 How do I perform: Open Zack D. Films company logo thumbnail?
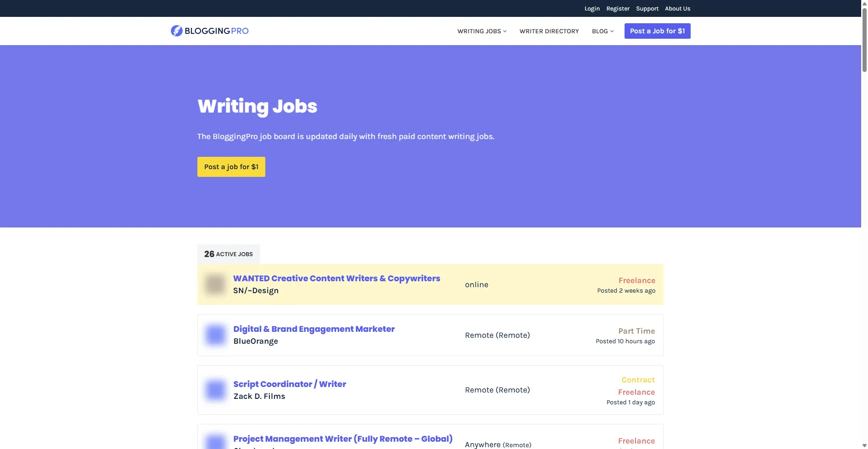[x=215, y=390]
